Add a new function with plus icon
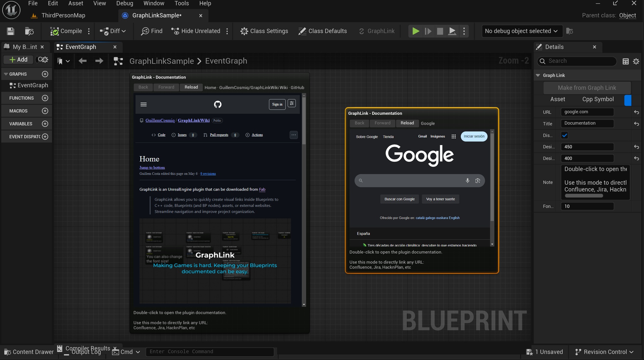This screenshot has width=644, height=360. [x=45, y=98]
